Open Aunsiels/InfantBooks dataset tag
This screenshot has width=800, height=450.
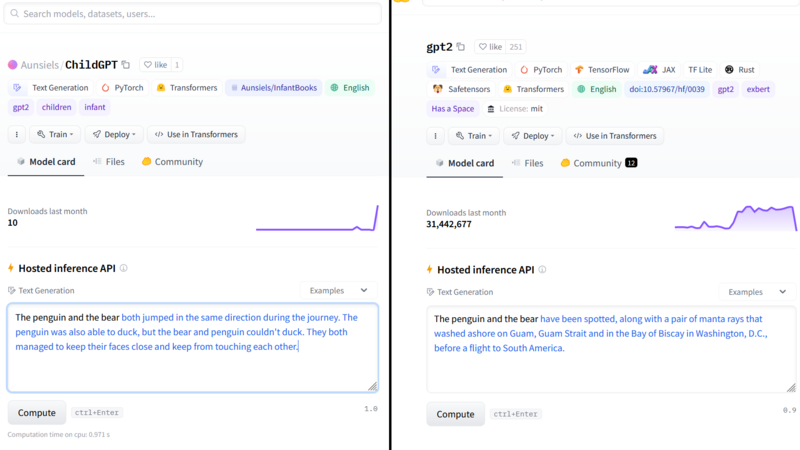(273, 88)
